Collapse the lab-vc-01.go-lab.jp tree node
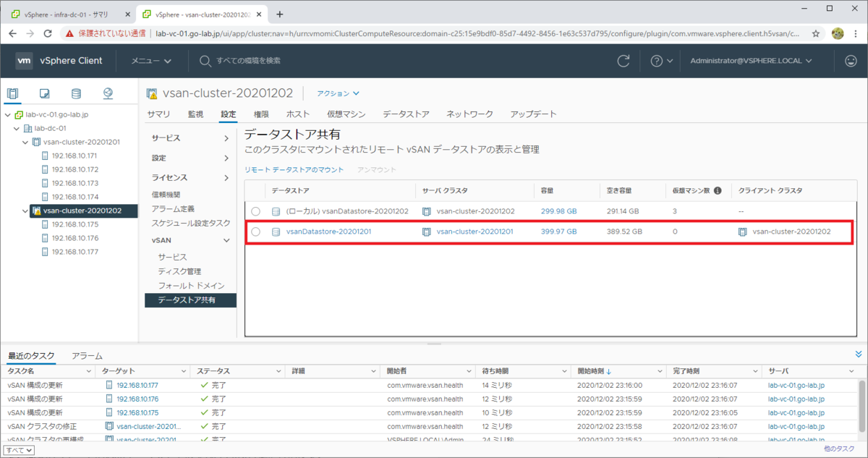 pos(7,114)
